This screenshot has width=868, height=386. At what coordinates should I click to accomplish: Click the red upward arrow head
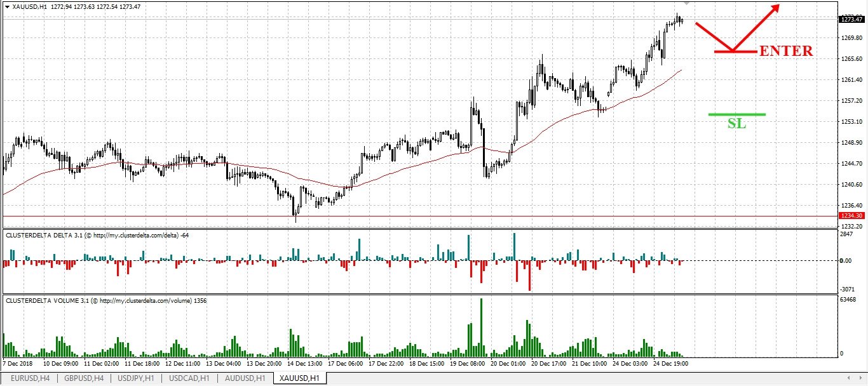coord(775,9)
